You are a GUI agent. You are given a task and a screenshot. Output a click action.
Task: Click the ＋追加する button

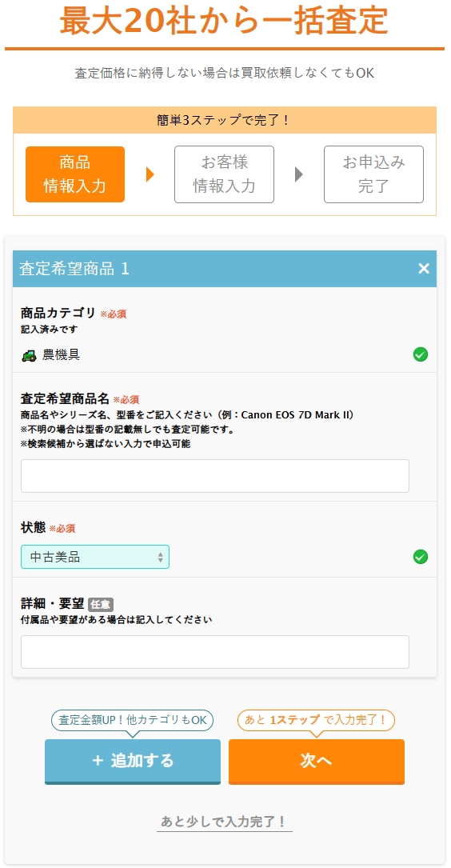pyautogui.click(x=133, y=761)
